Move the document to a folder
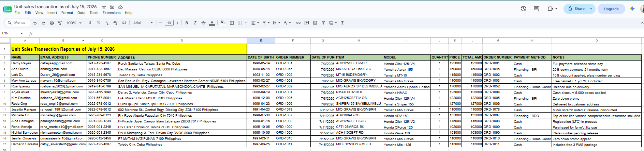Screen dimensions: 644x151 [112, 7]
